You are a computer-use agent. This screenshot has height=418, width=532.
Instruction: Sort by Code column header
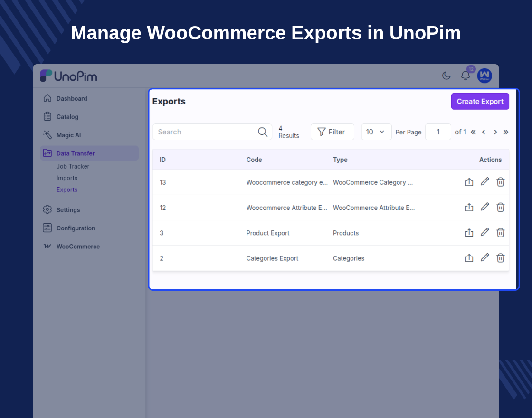click(254, 160)
